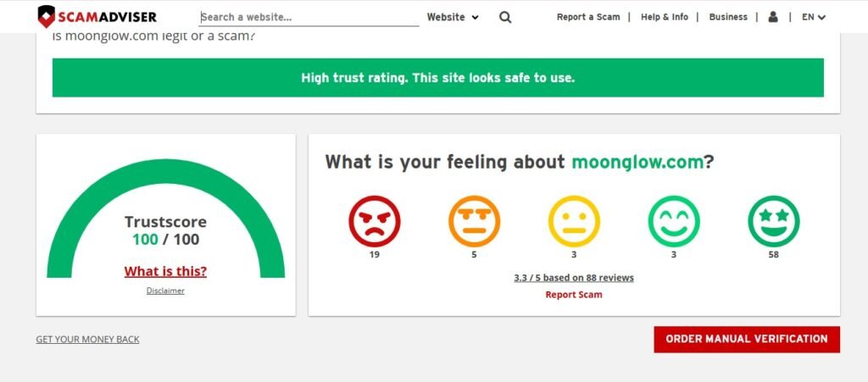The height and width of the screenshot is (382, 868).
Task: Click the ScamAdviser shield logo
Action: point(97,17)
